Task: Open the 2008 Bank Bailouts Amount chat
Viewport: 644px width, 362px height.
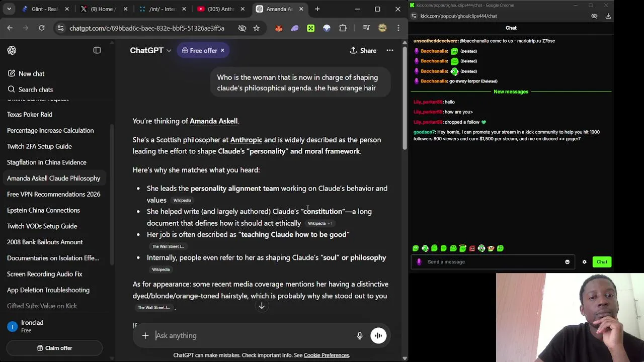Action: click(45, 242)
